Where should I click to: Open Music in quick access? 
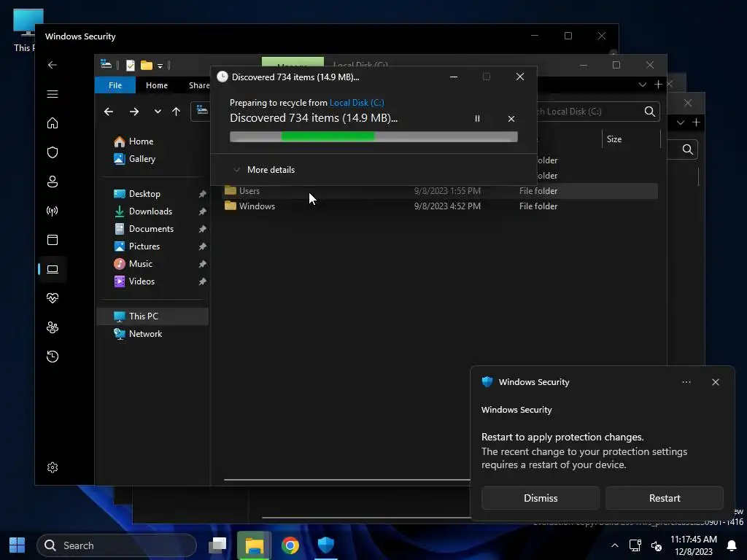141,264
